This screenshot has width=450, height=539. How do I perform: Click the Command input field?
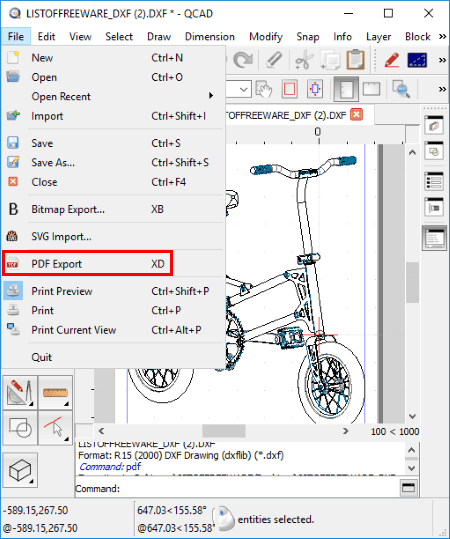click(260, 488)
